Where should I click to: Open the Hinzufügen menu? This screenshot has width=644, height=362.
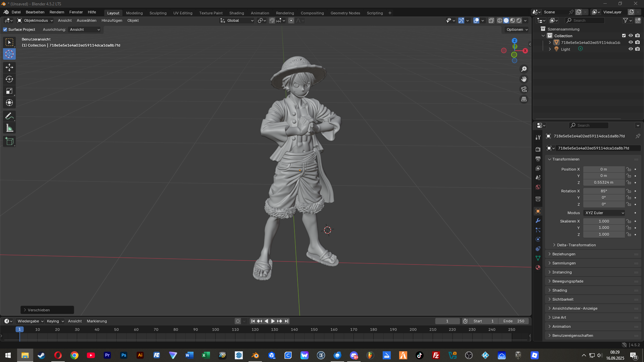tap(112, 20)
